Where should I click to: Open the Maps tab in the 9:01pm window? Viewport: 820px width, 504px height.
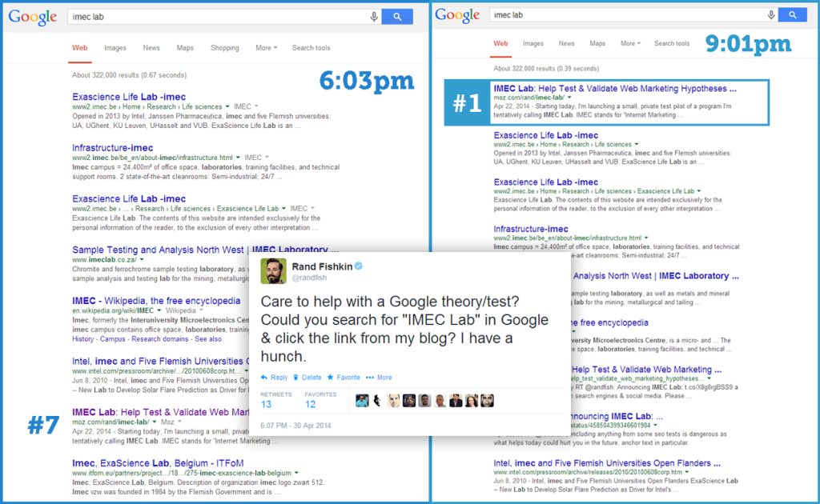[x=597, y=43]
